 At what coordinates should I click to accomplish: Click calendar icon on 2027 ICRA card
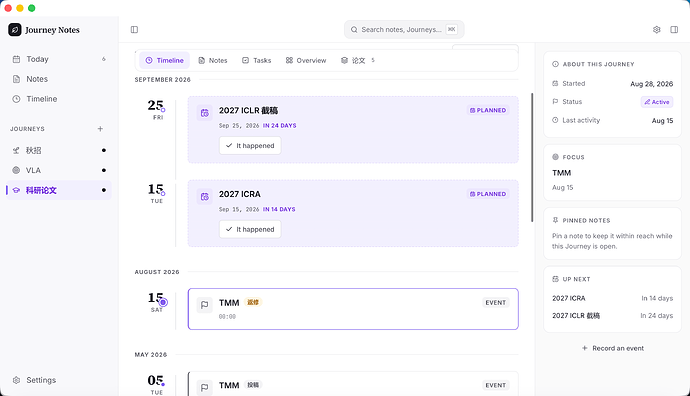click(205, 197)
